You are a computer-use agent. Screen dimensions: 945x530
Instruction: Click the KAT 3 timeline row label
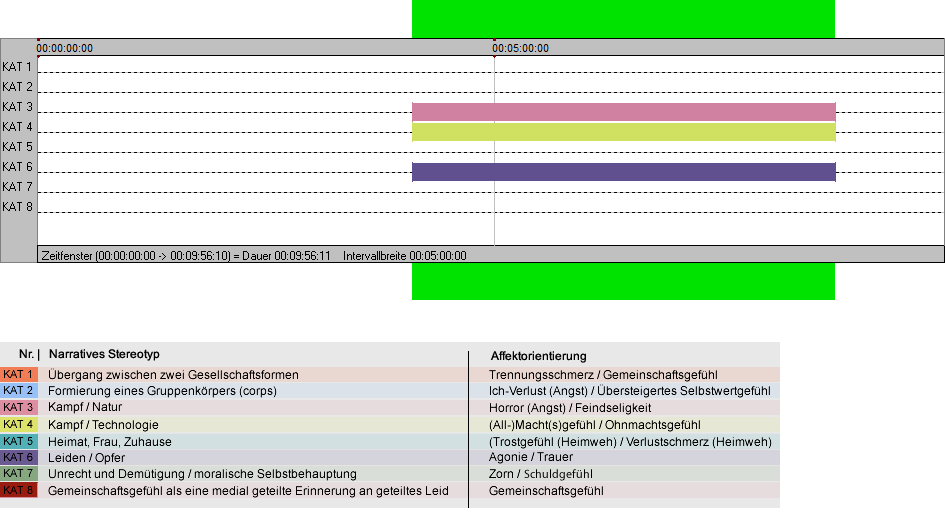click(17, 107)
